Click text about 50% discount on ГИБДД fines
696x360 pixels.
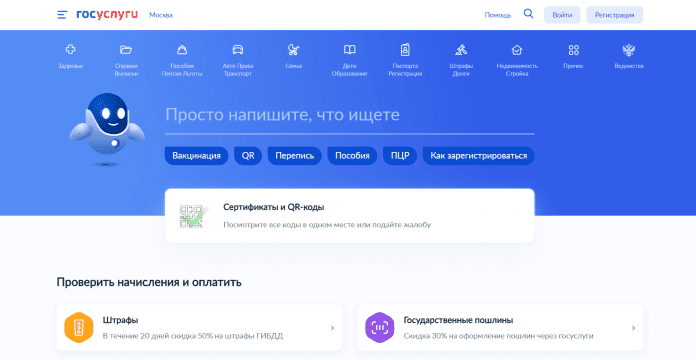[193, 336]
